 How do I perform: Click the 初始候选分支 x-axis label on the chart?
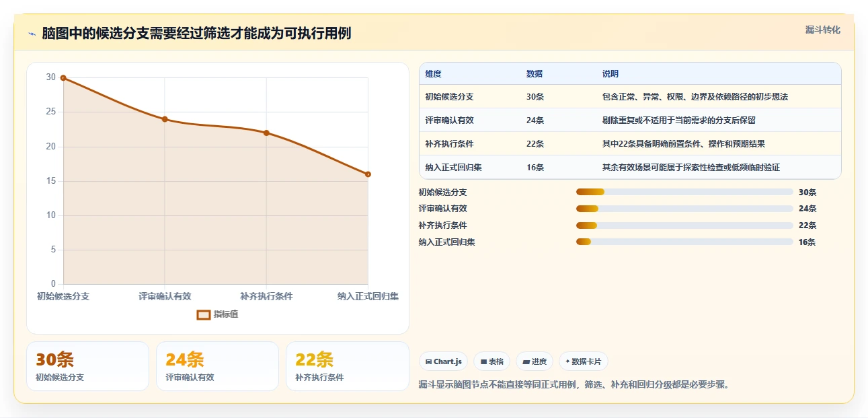[63, 296]
